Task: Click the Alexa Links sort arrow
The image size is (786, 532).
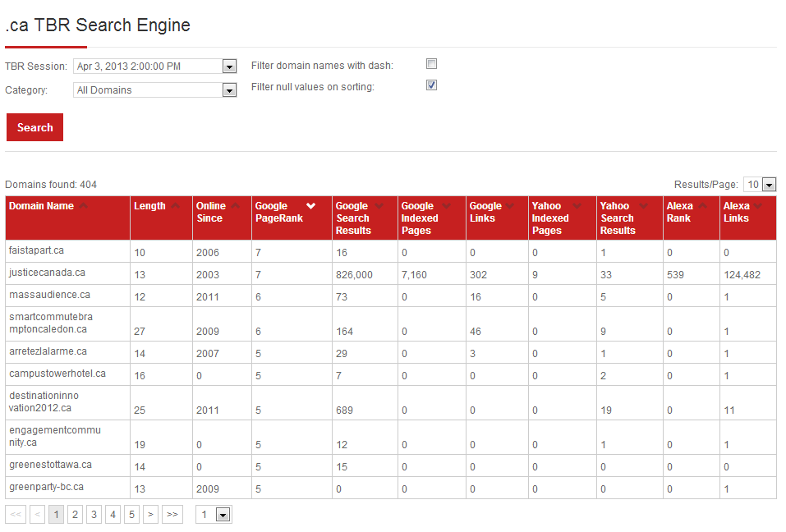Action: [757, 206]
